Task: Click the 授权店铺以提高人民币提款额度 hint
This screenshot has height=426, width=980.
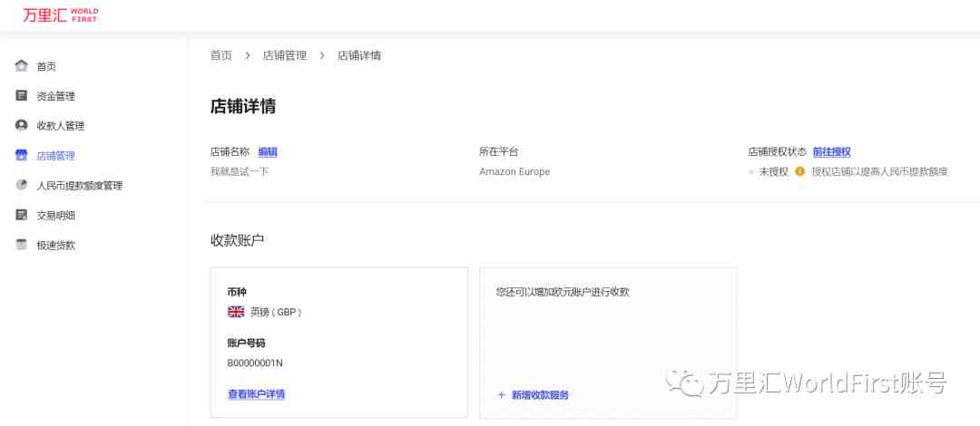Action: (880, 171)
